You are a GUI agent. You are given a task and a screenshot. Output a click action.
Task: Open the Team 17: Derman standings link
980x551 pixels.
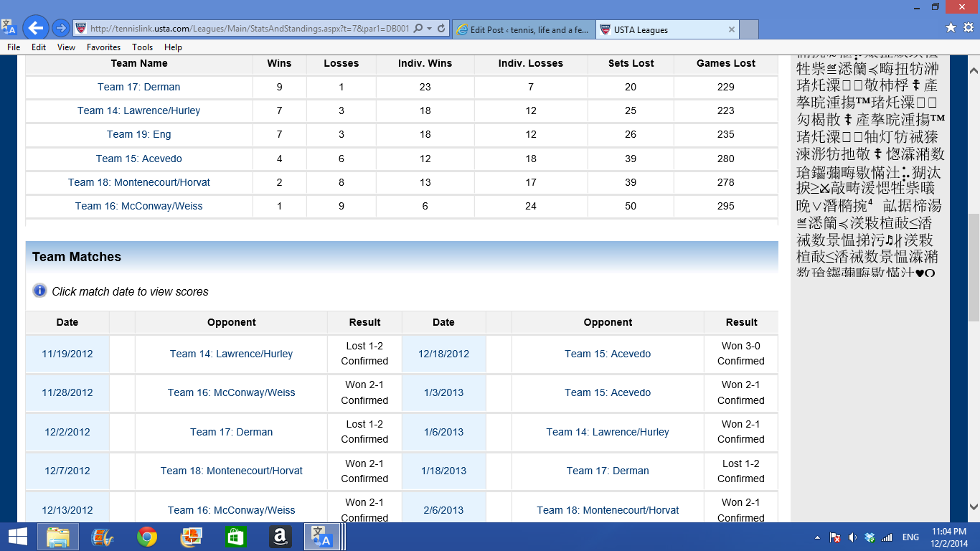[138, 87]
